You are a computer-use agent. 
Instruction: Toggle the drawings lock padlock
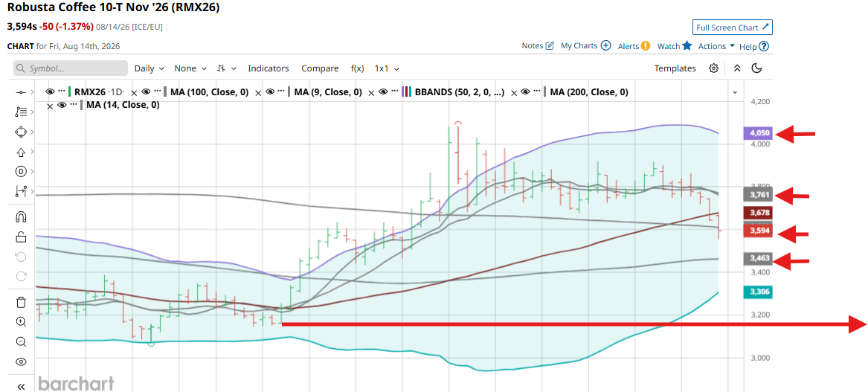[x=21, y=237]
